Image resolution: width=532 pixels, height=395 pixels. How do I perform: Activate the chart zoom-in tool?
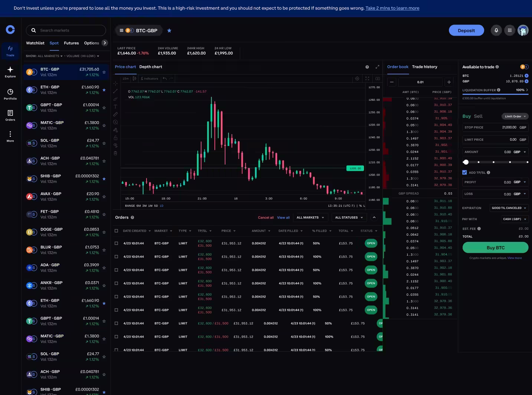[x=115, y=122]
